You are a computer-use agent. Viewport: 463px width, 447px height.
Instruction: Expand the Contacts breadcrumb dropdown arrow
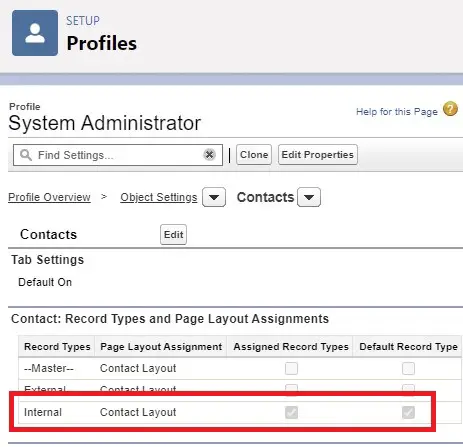[309, 197]
